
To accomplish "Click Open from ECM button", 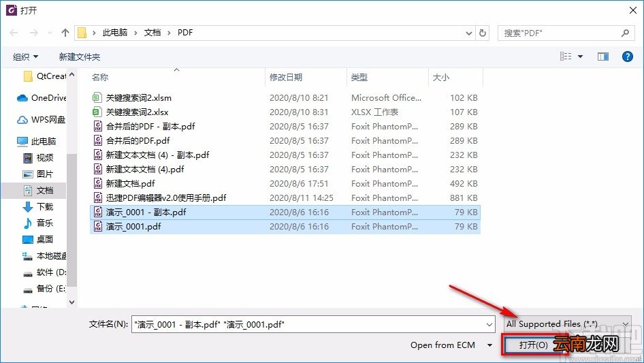I will coord(442,345).
